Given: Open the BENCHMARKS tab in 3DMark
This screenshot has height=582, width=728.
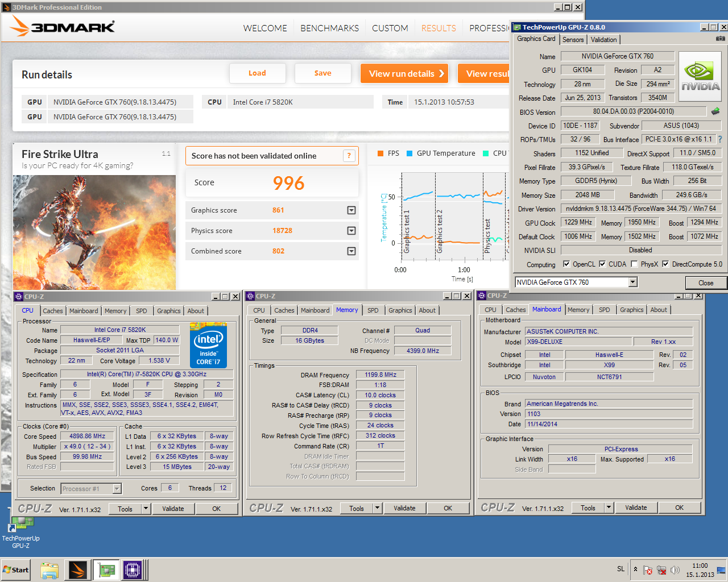Looking at the screenshot, I should click(x=329, y=28).
